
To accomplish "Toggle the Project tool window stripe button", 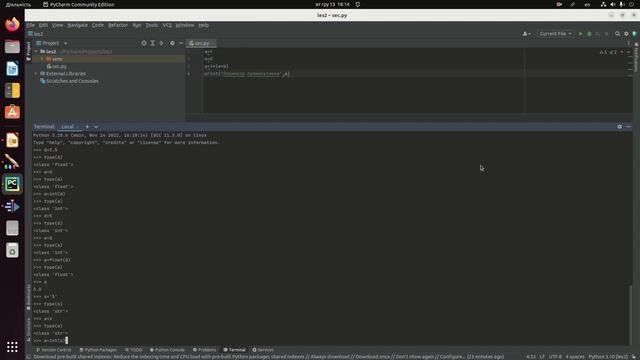I will (28, 51).
